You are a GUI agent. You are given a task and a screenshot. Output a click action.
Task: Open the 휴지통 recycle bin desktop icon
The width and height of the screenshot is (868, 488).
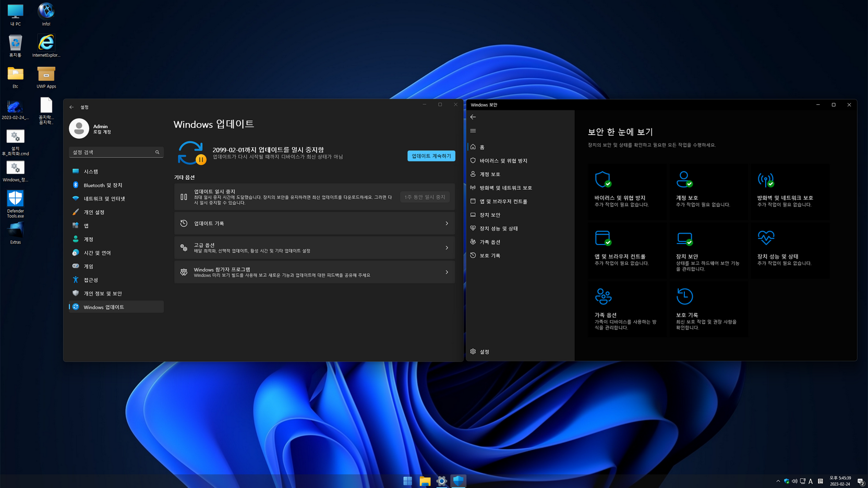point(15,46)
